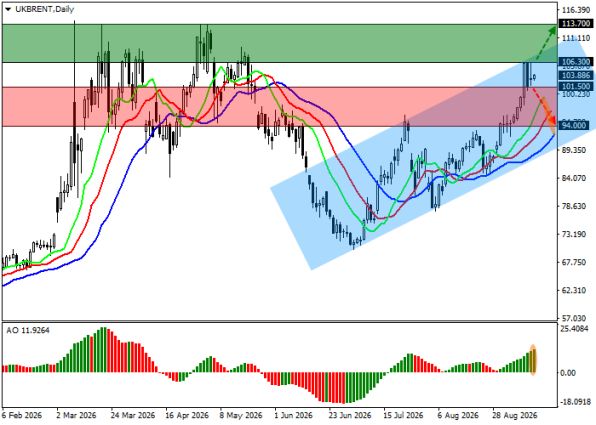Select the 106.300 price level label
This screenshot has height=425, width=596.
(576, 62)
